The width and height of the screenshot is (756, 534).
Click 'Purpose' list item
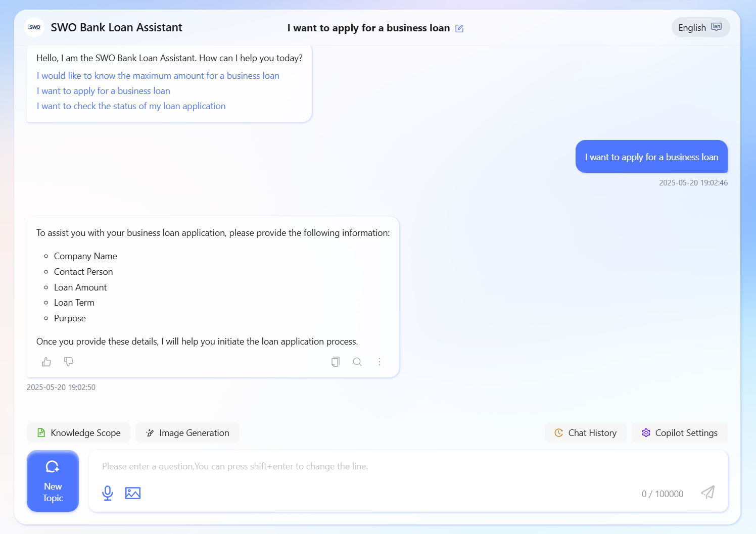[70, 318]
